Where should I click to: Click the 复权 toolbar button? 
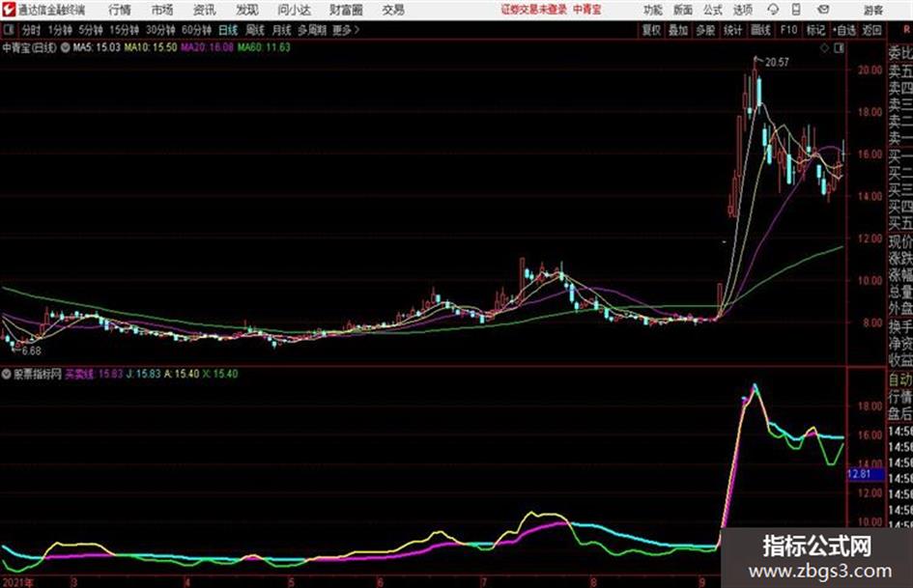pyautogui.click(x=651, y=30)
